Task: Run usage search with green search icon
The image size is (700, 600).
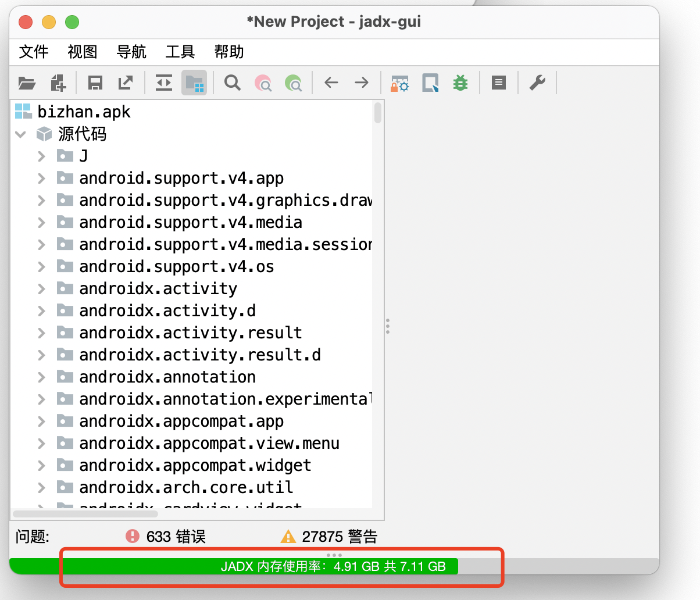Action: tap(294, 83)
